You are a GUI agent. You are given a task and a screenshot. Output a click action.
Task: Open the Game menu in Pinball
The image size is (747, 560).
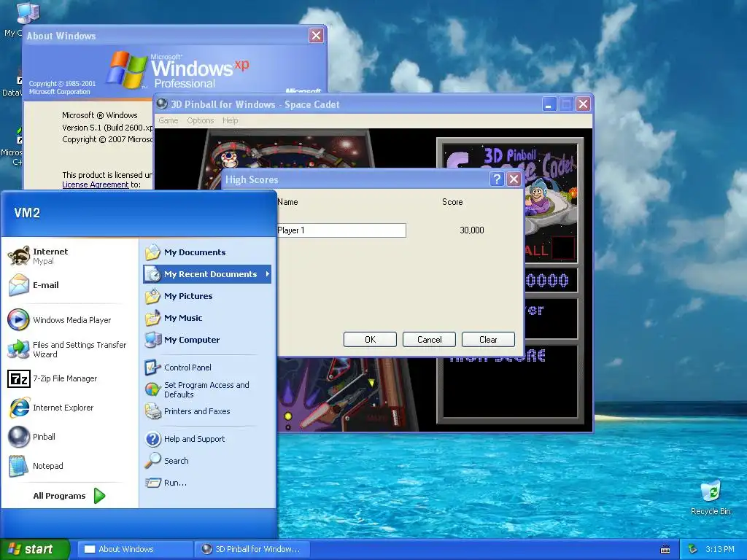click(169, 120)
